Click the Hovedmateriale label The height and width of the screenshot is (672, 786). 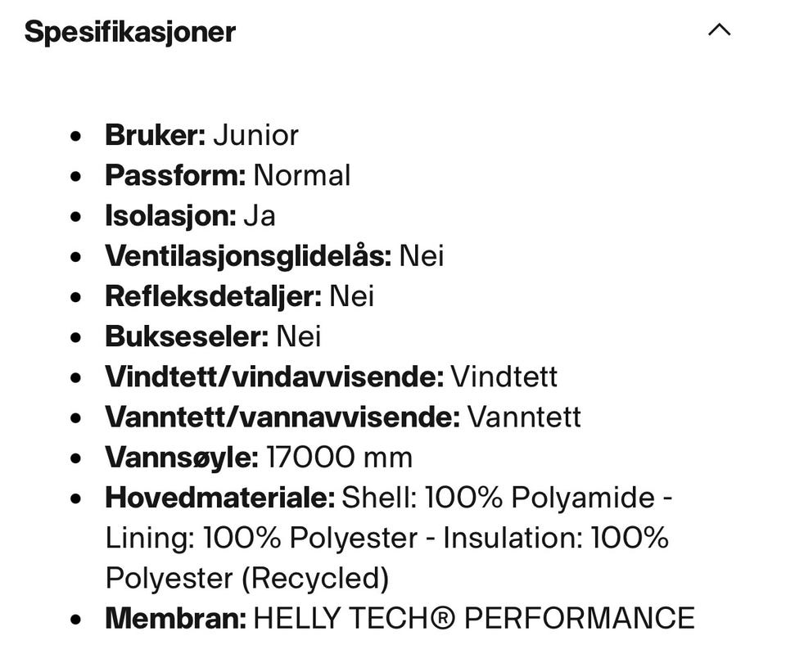pyautogui.click(x=219, y=497)
